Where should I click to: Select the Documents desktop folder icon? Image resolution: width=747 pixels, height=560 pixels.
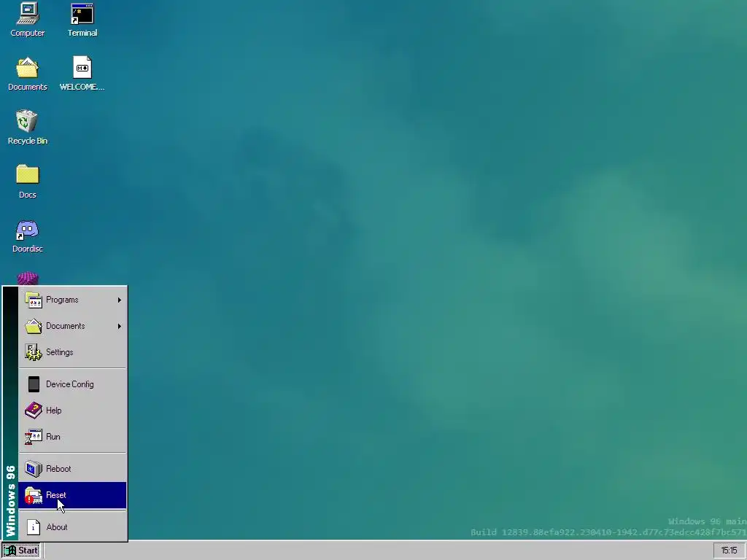click(27, 68)
